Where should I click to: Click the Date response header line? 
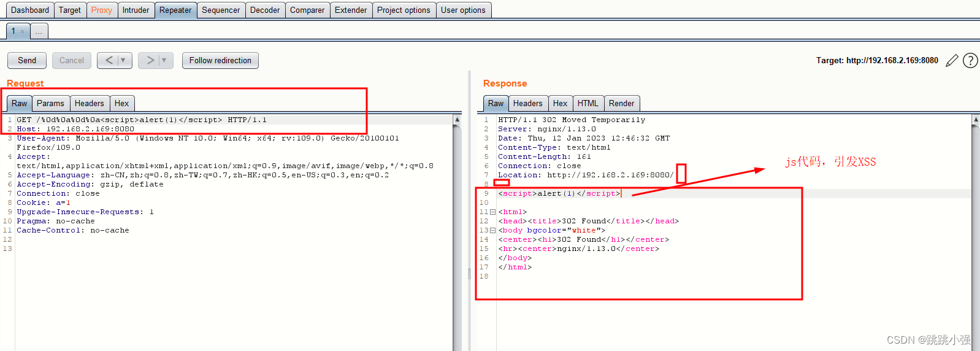584,138
